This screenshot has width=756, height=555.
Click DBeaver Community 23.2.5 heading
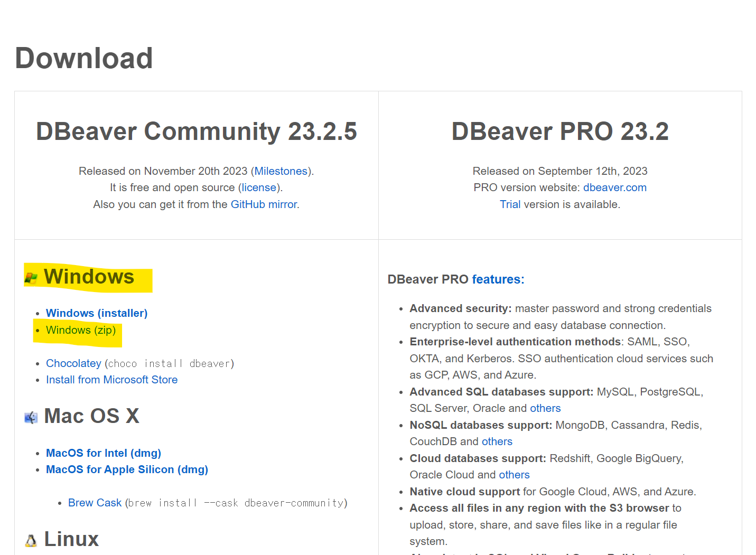pyautogui.click(x=197, y=131)
